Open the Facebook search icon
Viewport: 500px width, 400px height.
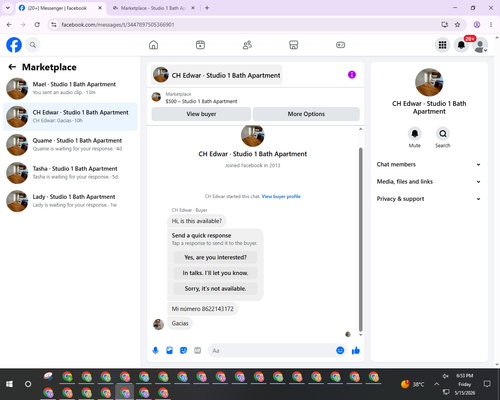(x=33, y=45)
